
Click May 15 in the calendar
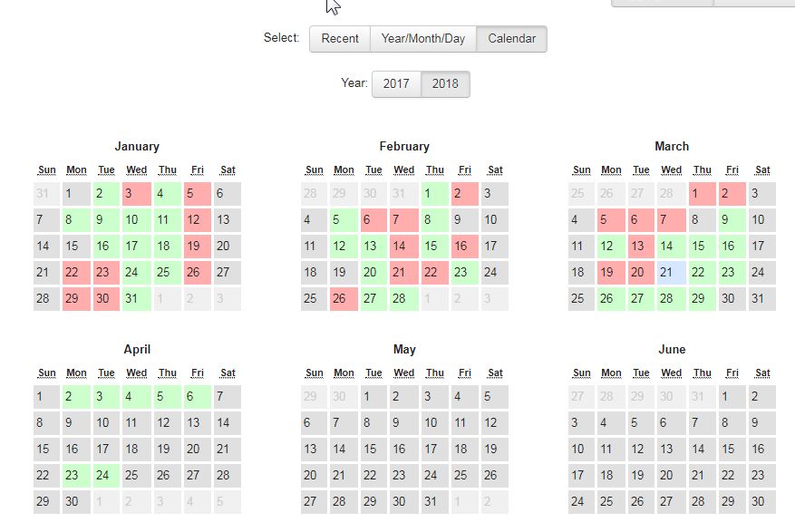click(374, 449)
